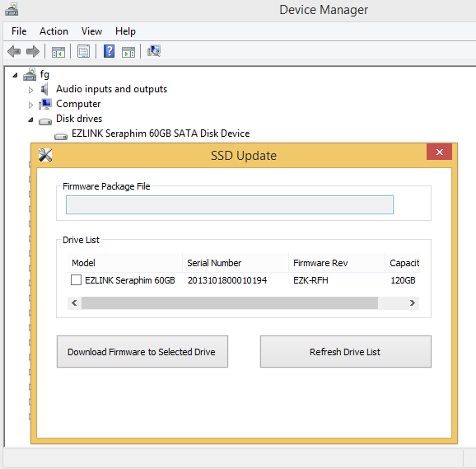The height and width of the screenshot is (469, 476).
Task: Open the File menu
Action: [19, 31]
